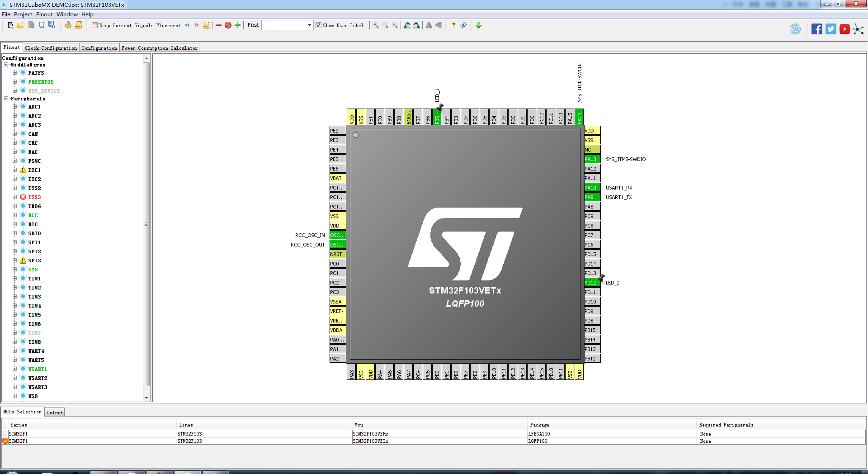This screenshot has width=868, height=474.
Task: Click the red minus collapse icon
Action: pyautogui.click(x=219, y=25)
